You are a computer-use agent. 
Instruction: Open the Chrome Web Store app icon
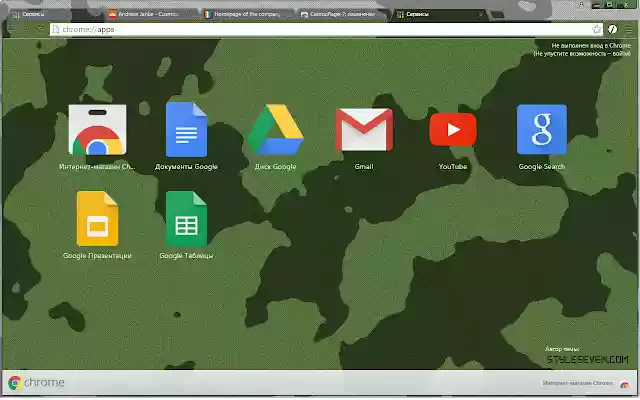97,130
